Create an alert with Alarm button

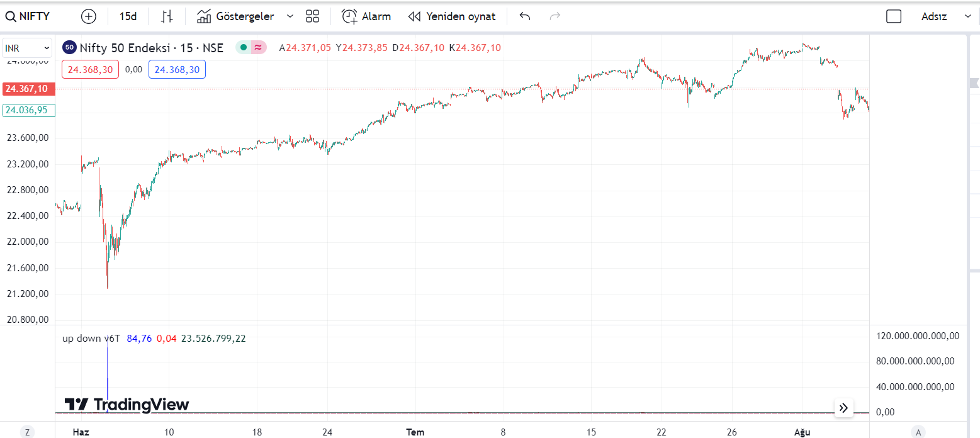[x=366, y=16]
